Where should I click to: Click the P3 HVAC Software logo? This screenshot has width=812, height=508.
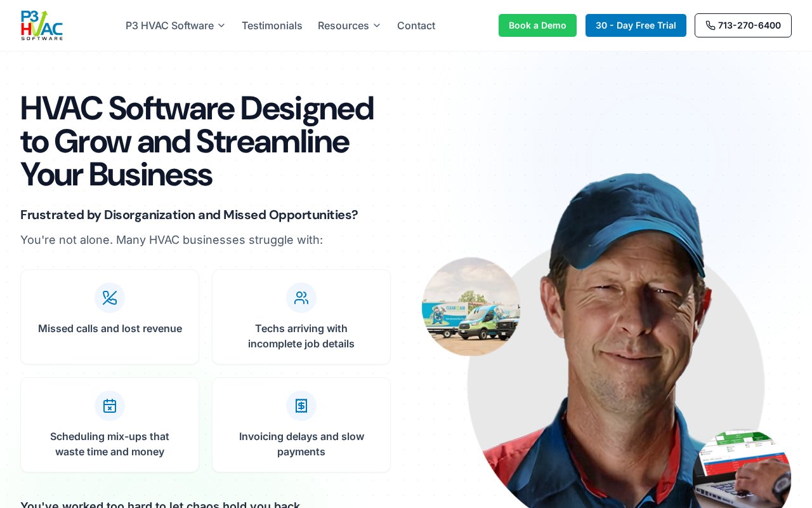(42, 25)
